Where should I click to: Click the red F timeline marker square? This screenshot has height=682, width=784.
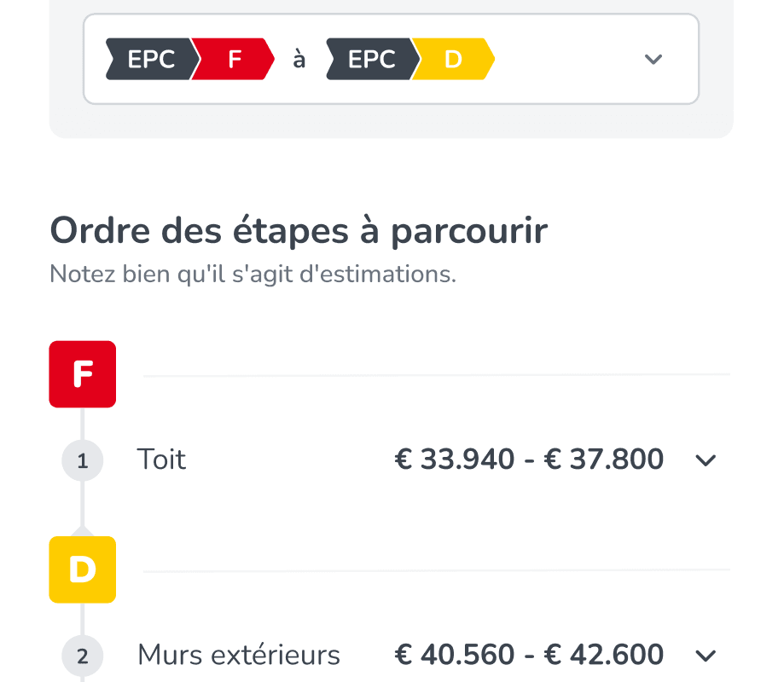point(83,374)
